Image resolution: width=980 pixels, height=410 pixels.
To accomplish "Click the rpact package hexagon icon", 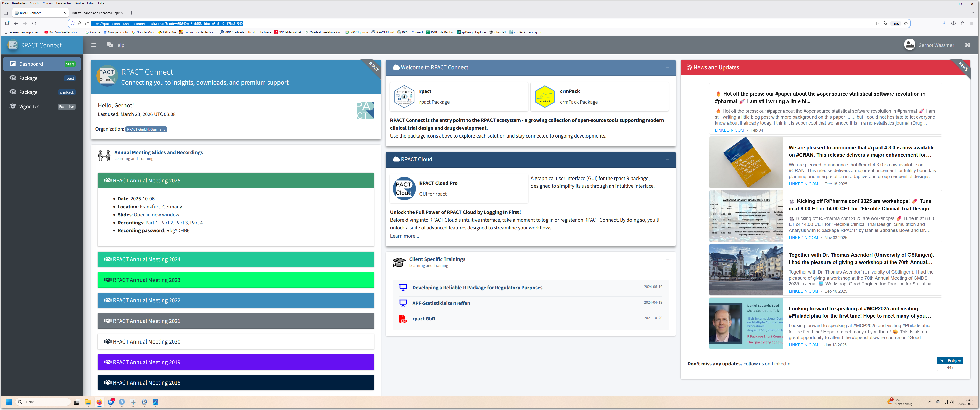I will click(x=404, y=97).
